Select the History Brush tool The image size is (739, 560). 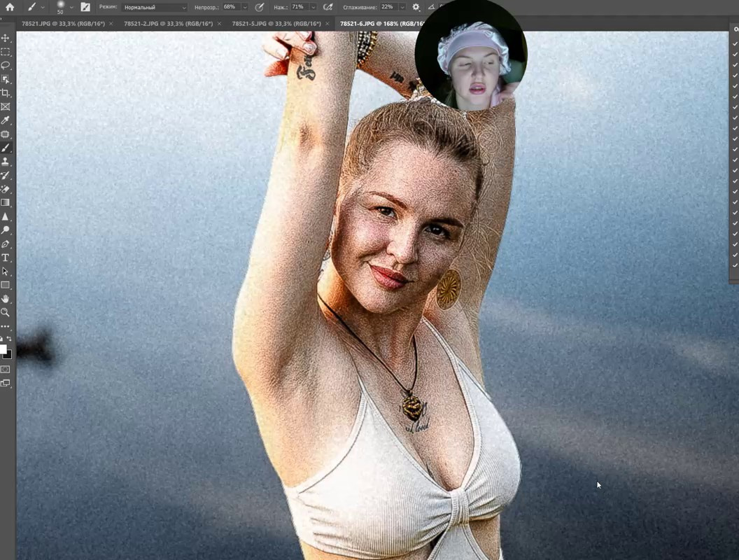click(5, 176)
